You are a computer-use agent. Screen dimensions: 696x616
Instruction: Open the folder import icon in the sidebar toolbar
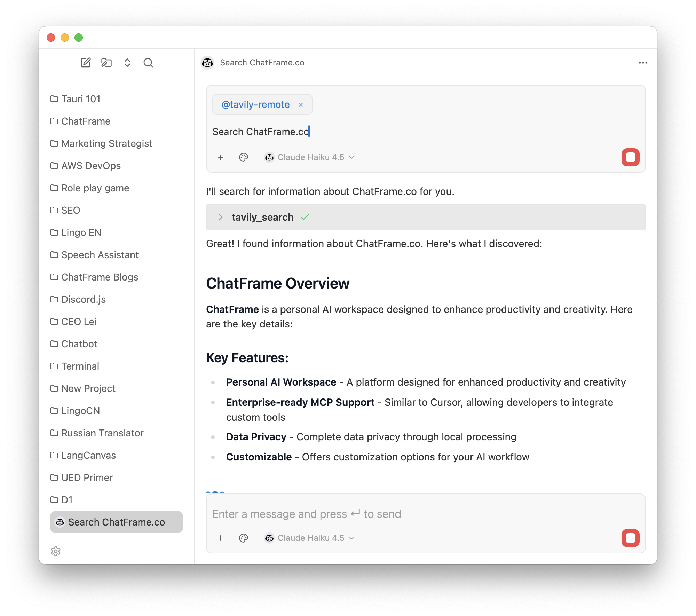tap(106, 63)
